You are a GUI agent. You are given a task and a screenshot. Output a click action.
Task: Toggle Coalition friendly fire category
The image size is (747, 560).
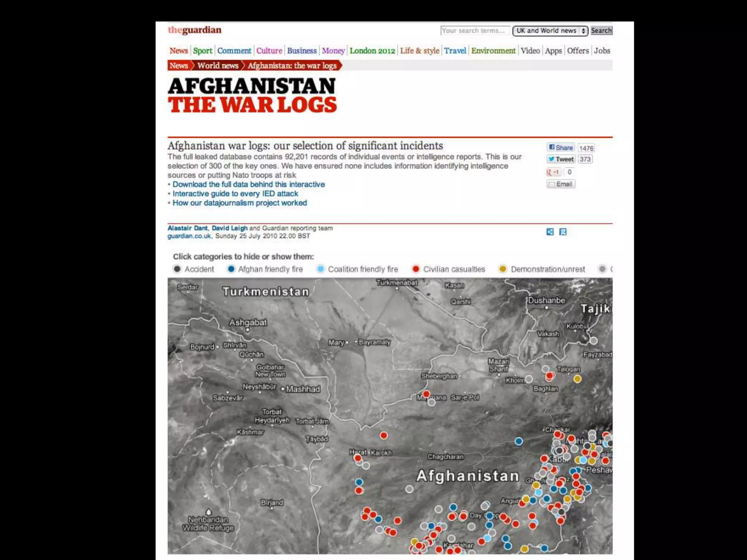358,269
